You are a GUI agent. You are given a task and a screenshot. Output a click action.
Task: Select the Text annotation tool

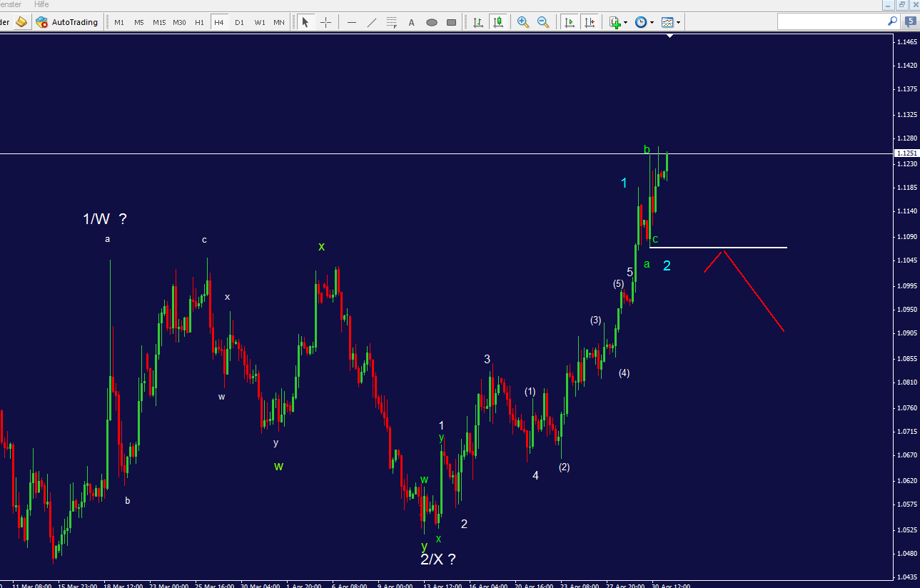[x=411, y=22]
